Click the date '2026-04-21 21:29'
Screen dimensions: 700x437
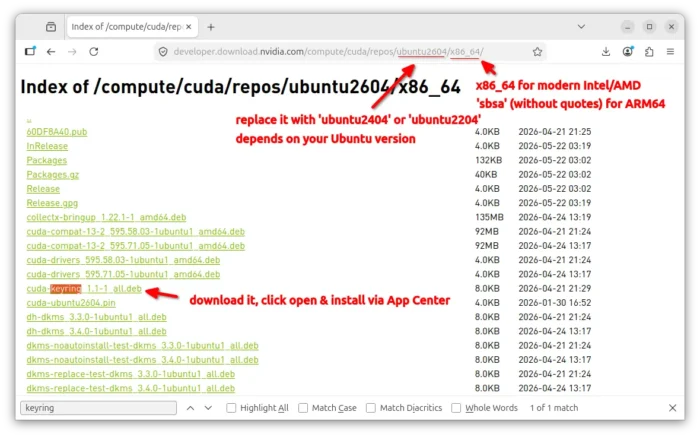point(554,289)
